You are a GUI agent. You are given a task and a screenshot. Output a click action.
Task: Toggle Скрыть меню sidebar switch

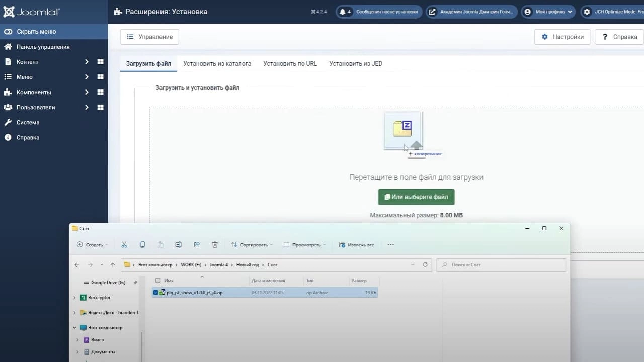[x=8, y=32]
